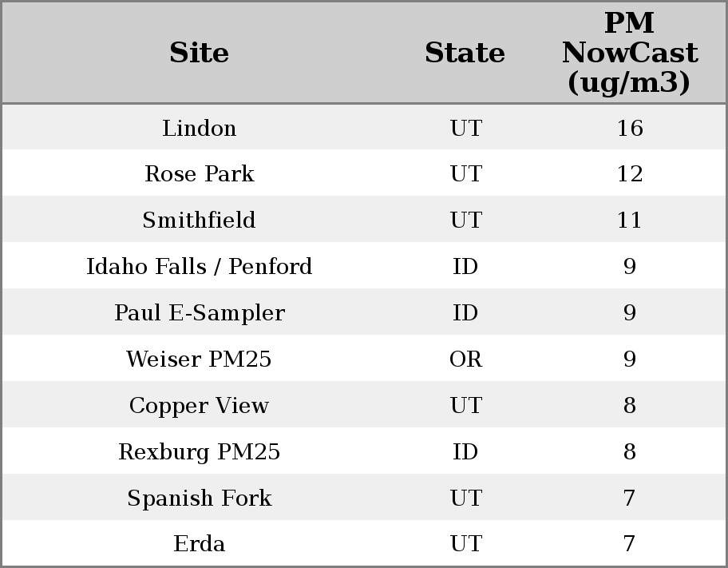Click the State column header
The width and height of the screenshot is (728, 568).
click(465, 53)
